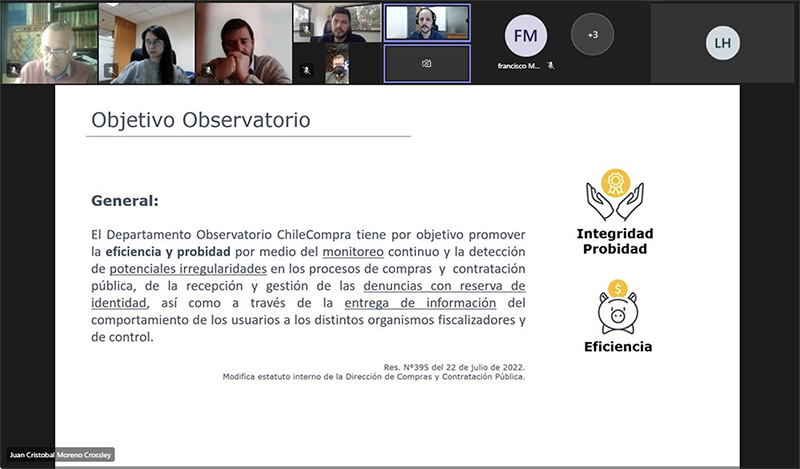
Task: Click the underlined word 'monitoreo'
Action: coord(353,252)
